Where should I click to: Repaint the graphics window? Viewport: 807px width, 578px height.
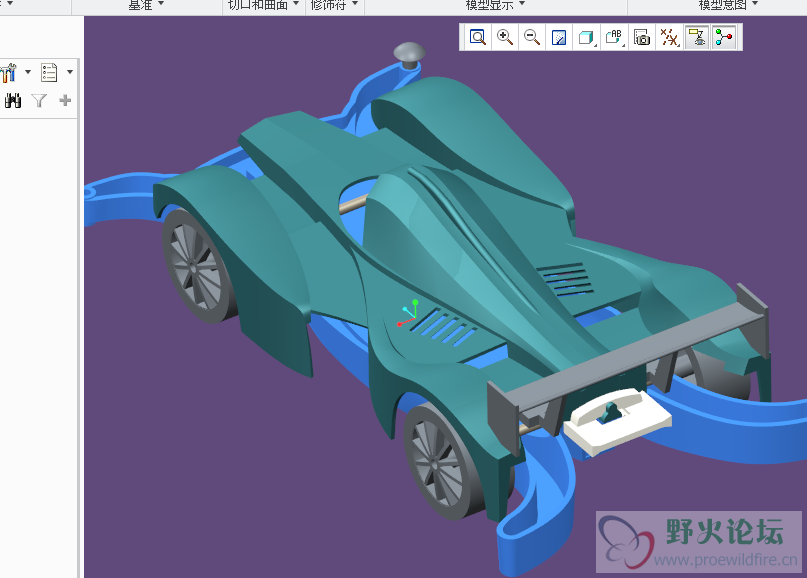(x=559, y=38)
